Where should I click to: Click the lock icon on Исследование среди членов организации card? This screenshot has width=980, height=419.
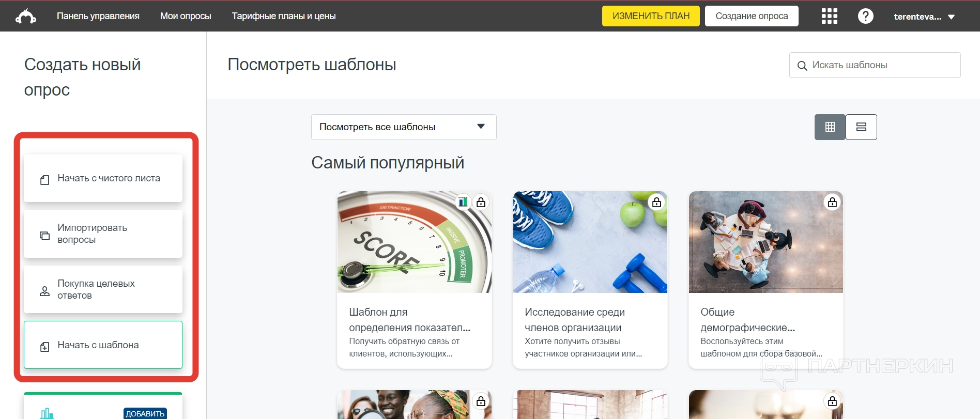pos(656,202)
